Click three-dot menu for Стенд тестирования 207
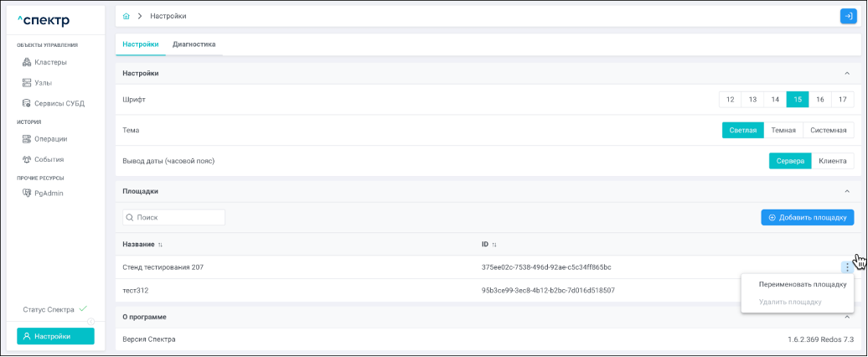The height and width of the screenshot is (357, 868). (847, 267)
